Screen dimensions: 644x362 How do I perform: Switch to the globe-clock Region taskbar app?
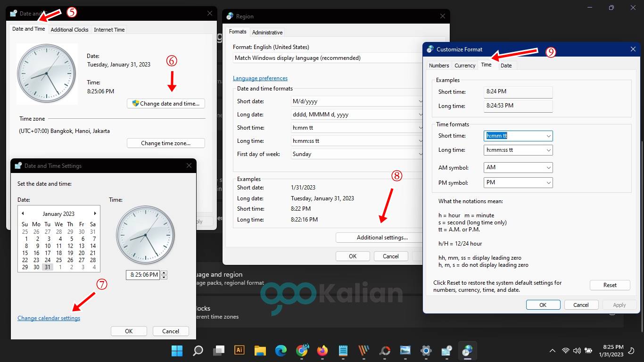click(467, 351)
